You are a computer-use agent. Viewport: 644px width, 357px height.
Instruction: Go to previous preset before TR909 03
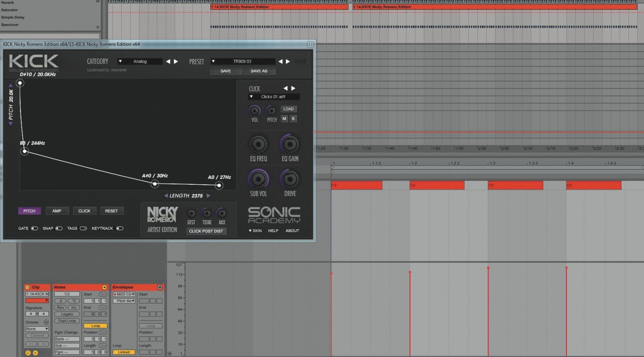point(280,62)
